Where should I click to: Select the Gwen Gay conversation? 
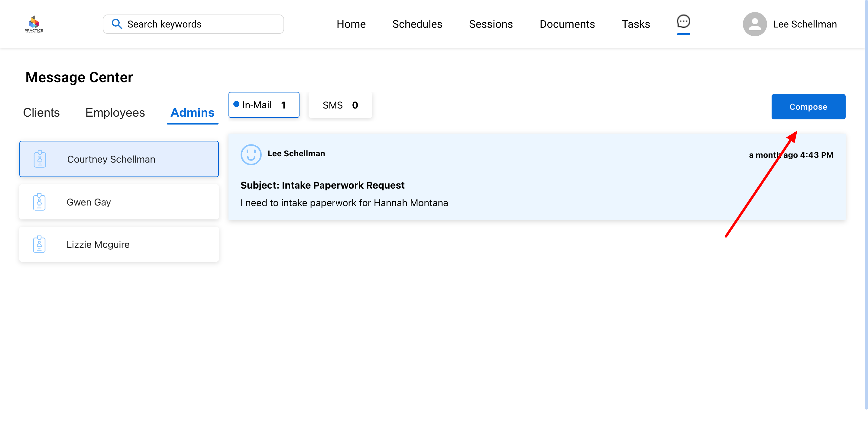click(x=119, y=202)
